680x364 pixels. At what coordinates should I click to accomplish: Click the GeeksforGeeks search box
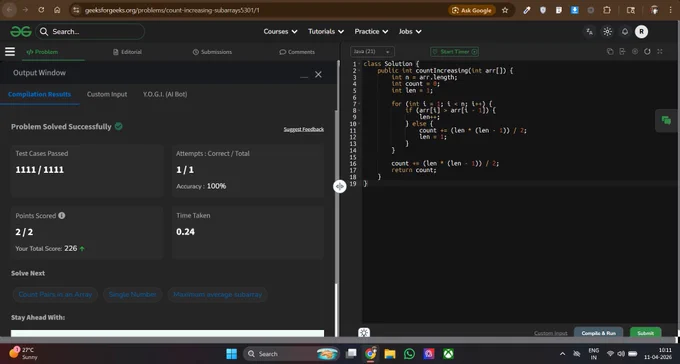pyautogui.click(x=90, y=31)
